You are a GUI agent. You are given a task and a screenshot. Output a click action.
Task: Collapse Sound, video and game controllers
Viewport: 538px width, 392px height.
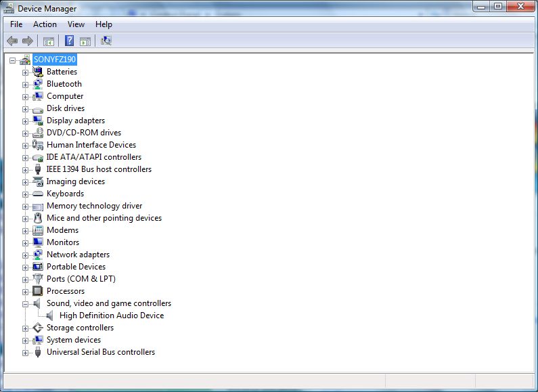click(x=26, y=304)
